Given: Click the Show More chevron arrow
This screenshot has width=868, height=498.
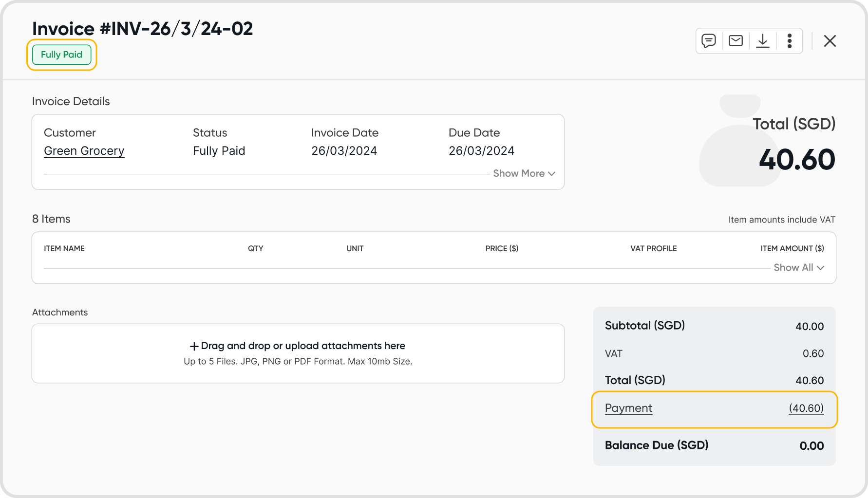Looking at the screenshot, I should 551,174.
